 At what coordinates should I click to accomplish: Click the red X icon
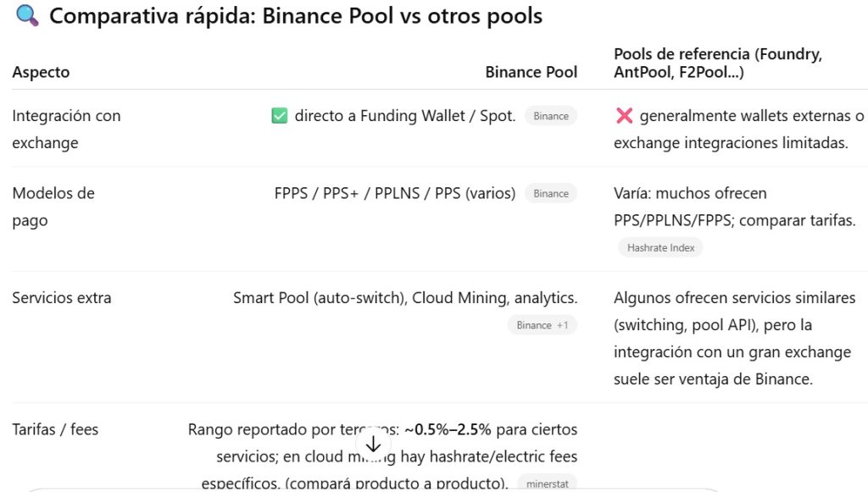623,116
